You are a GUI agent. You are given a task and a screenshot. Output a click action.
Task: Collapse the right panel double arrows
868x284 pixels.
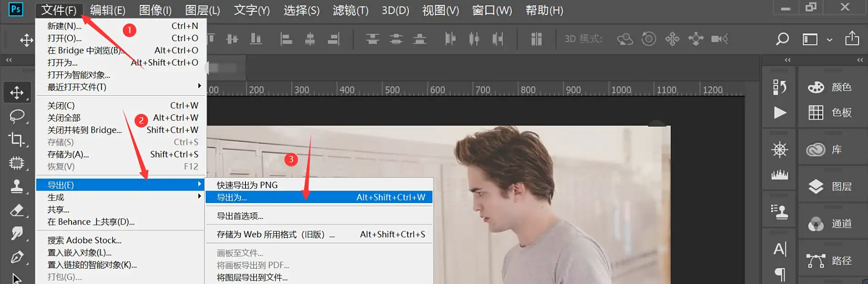[860, 60]
